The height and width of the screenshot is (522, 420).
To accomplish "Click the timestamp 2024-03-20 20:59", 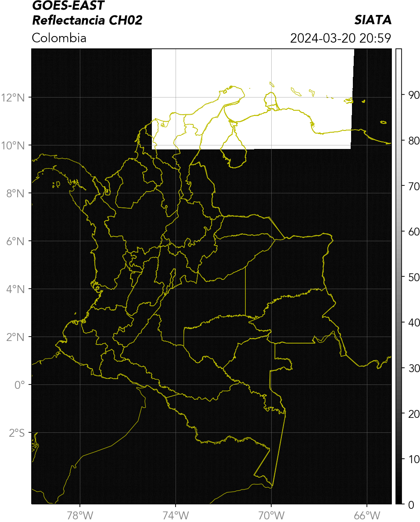I will 341,38.
